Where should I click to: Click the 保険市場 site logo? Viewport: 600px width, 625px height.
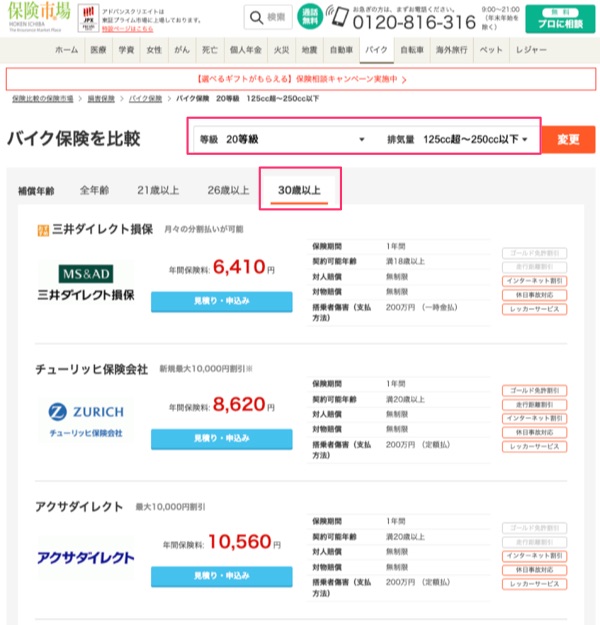click(x=39, y=16)
